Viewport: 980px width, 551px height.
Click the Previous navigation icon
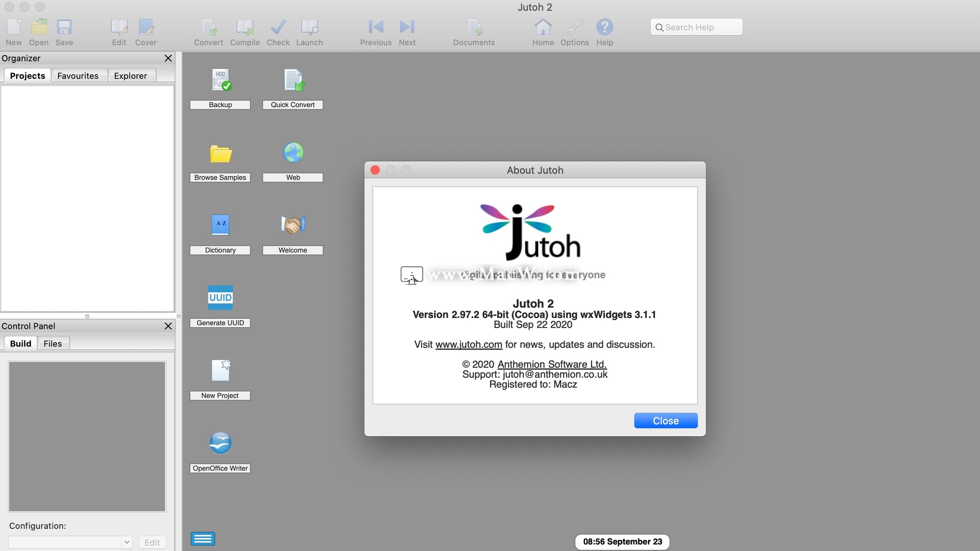pyautogui.click(x=375, y=26)
